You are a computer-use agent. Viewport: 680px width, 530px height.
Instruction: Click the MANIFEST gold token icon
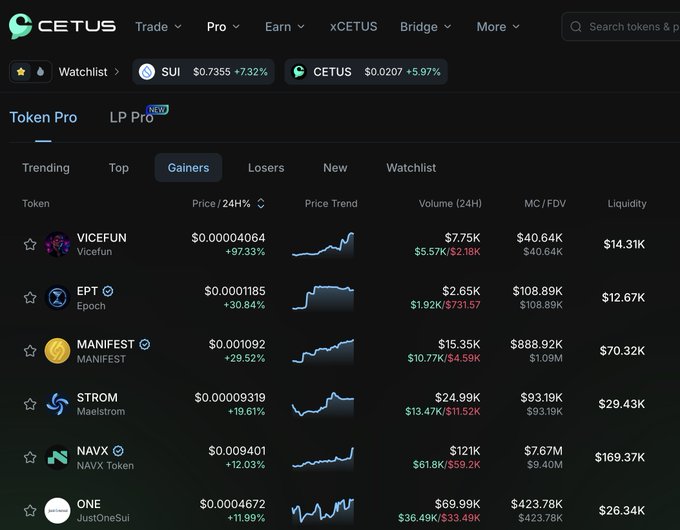[x=57, y=351]
